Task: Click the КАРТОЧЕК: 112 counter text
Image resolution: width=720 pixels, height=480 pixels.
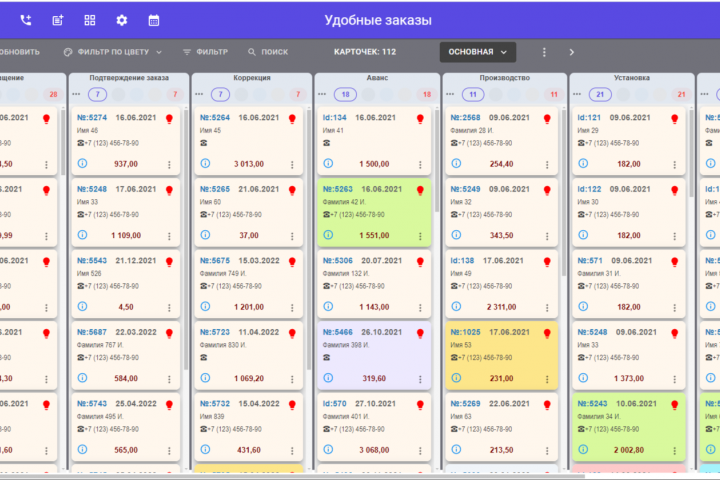Action: [365, 52]
